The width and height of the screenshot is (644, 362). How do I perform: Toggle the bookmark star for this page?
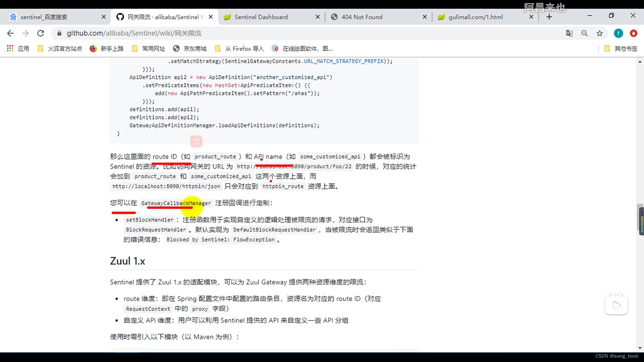click(599, 33)
